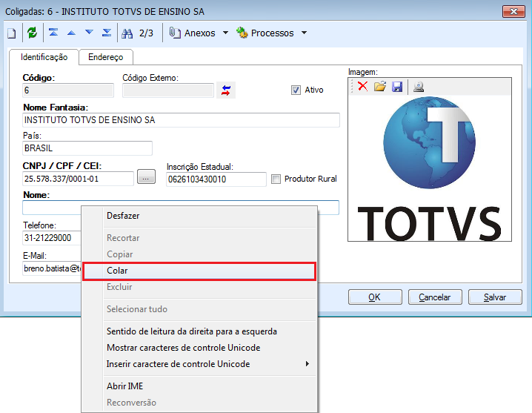Toggle the Ativo checkbox
Viewport: 532px width, 413px height.
pos(296,90)
